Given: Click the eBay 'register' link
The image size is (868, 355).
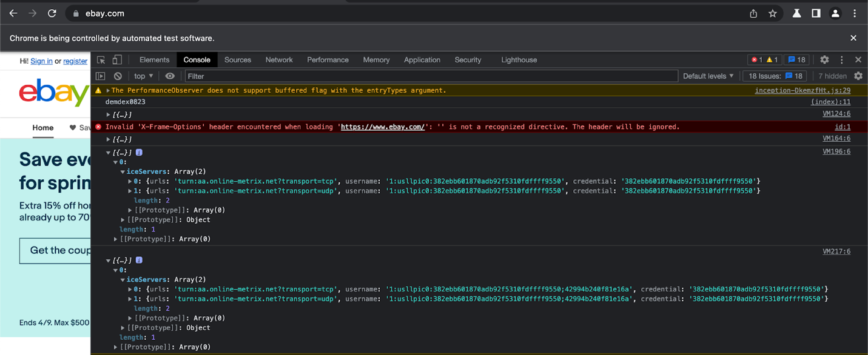Looking at the screenshot, I should point(75,61).
